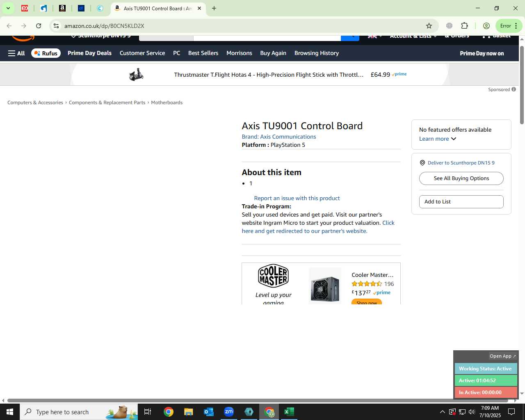Click Open App in status widget
Screen dimensions: 525x420
tap(503, 356)
